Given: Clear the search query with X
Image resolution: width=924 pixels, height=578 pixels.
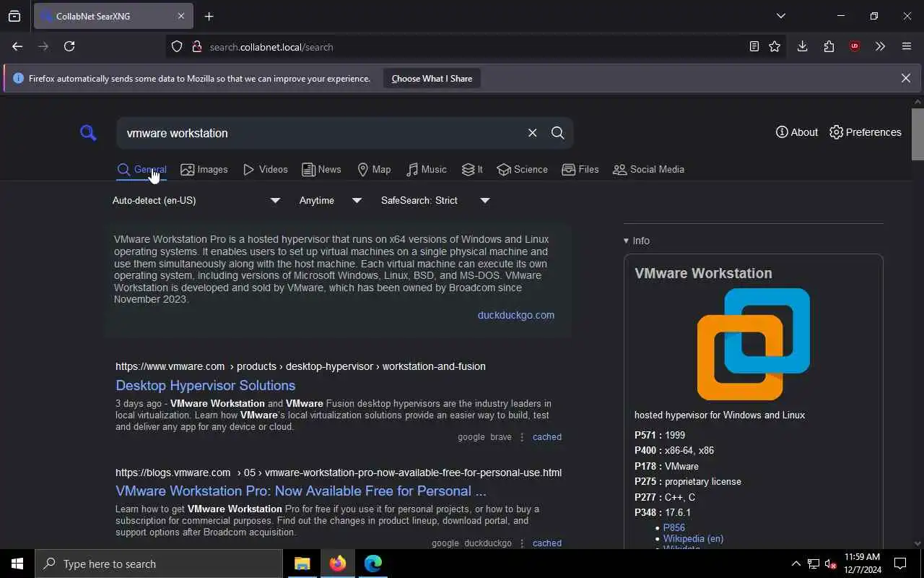Looking at the screenshot, I should pyautogui.click(x=532, y=133).
